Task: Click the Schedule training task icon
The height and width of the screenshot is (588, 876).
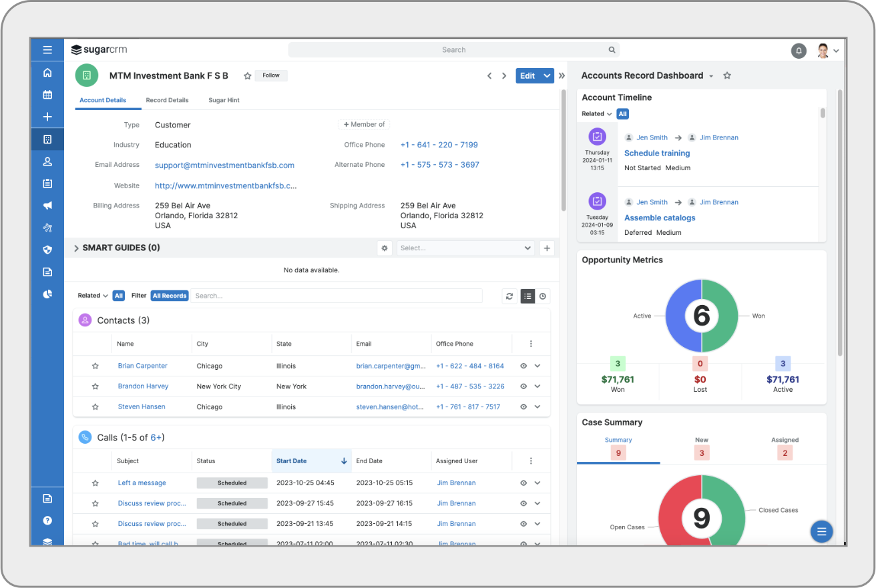Action: [598, 137]
